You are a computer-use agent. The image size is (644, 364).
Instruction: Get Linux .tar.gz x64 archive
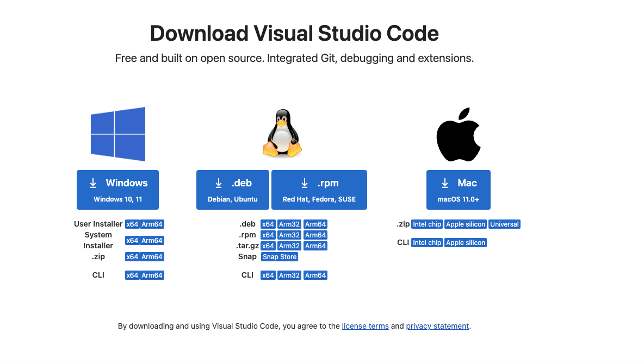(268, 246)
